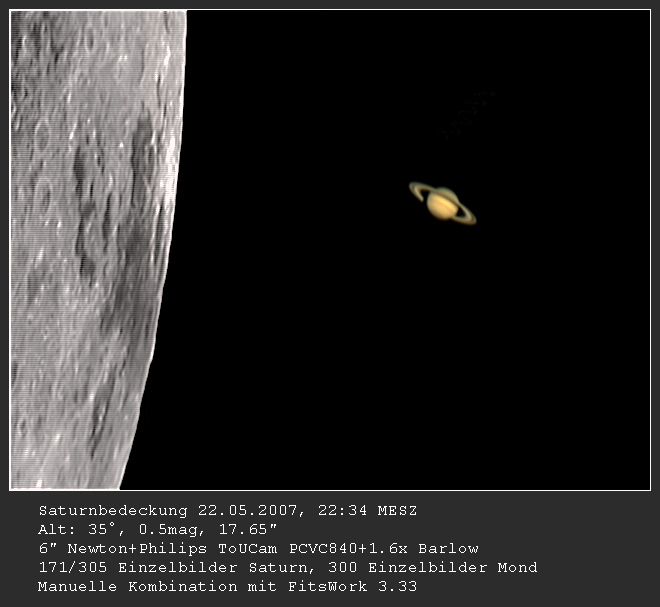660x607 pixels.
Task: Click the text line "Alt: 35°, 0.5mag, 17.65""
Action: point(157,529)
